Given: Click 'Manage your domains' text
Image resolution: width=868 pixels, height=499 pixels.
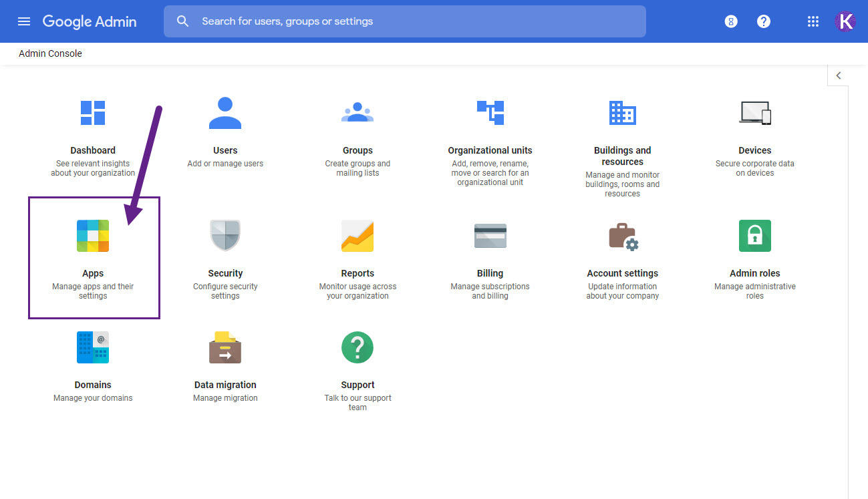Looking at the screenshot, I should (x=93, y=398).
